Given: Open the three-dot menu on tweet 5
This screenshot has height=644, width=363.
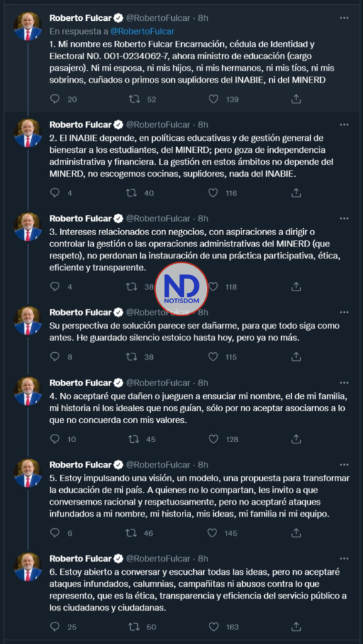Looking at the screenshot, I should click(344, 465).
